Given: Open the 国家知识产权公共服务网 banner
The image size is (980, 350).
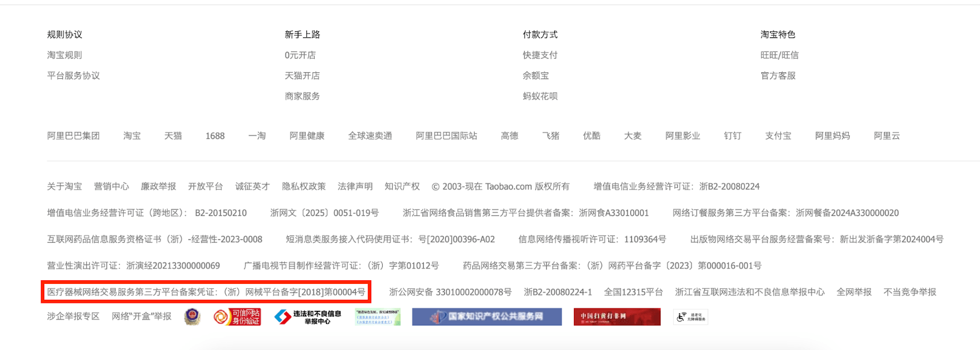Looking at the screenshot, I should pos(487,316).
